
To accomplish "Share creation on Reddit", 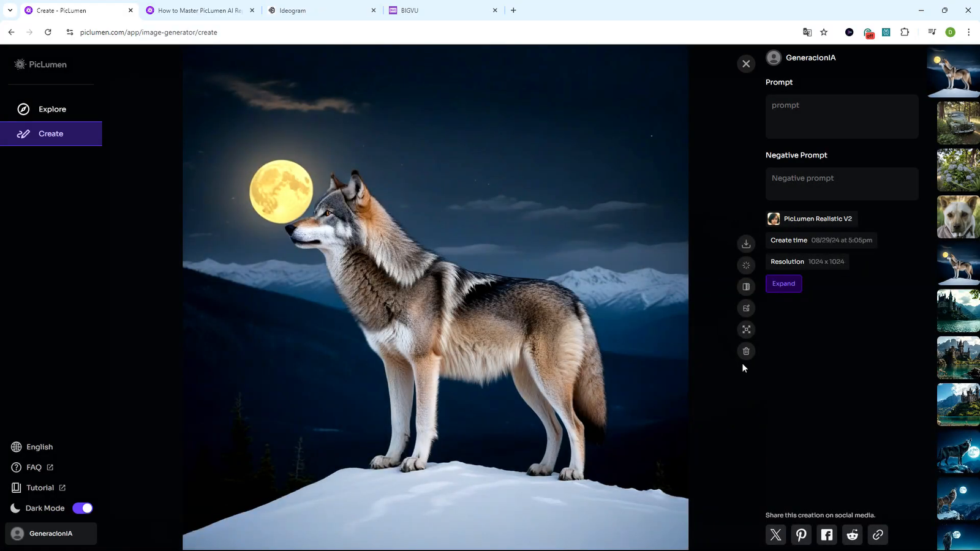I will click(852, 534).
